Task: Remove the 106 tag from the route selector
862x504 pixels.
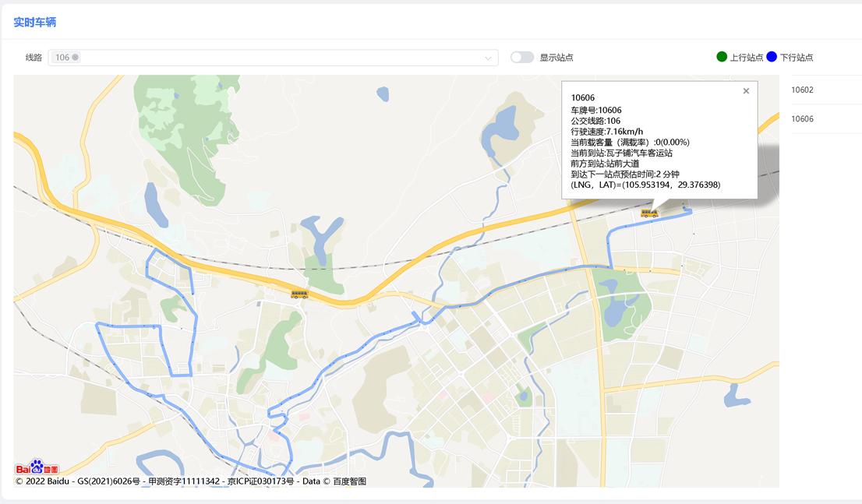Action: click(x=76, y=57)
